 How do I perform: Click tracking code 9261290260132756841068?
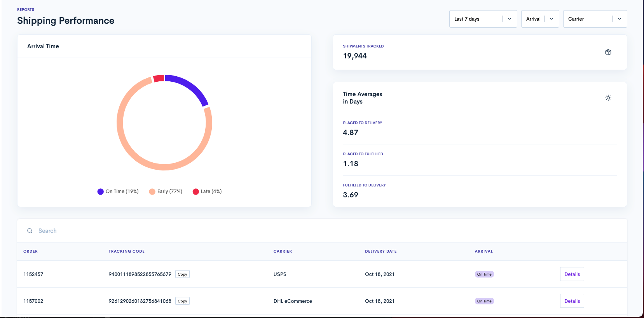pos(140,301)
